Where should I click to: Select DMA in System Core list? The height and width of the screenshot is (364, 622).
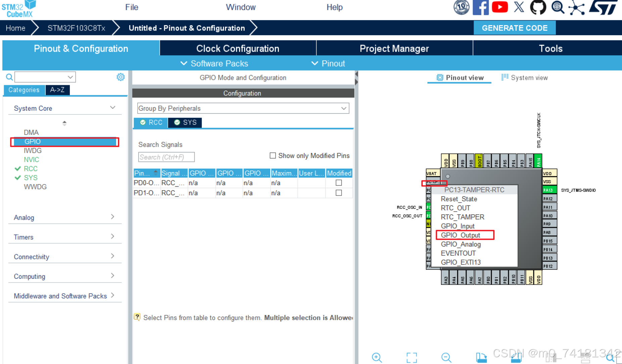point(31,133)
